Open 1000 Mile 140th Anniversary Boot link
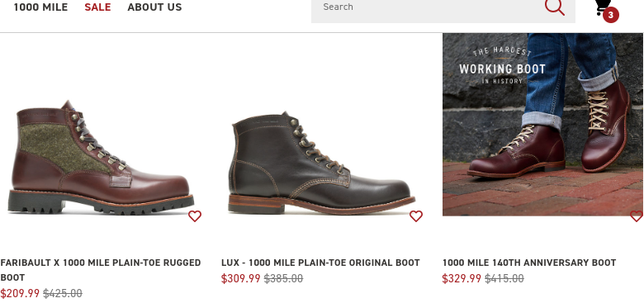This screenshot has height=303, width=644. pyautogui.click(x=529, y=263)
